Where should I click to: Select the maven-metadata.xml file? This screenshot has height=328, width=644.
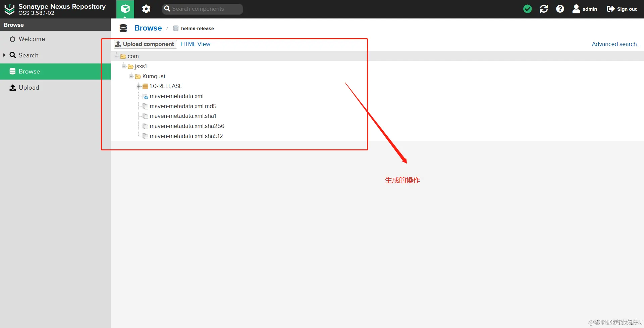pyautogui.click(x=177, y=96)
